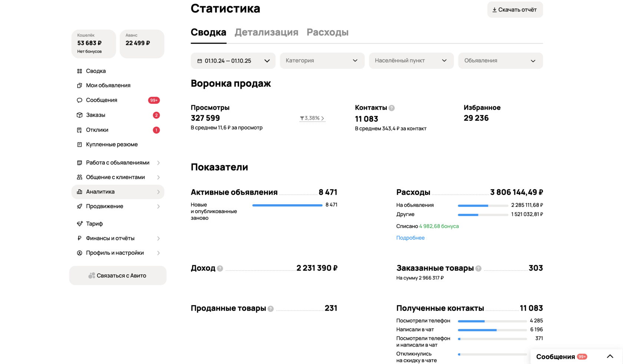This screenshot has width=623, height=364.
Task: Click the calendar icon in date filter
Action: pyautogui.click(x=200, y=61)
